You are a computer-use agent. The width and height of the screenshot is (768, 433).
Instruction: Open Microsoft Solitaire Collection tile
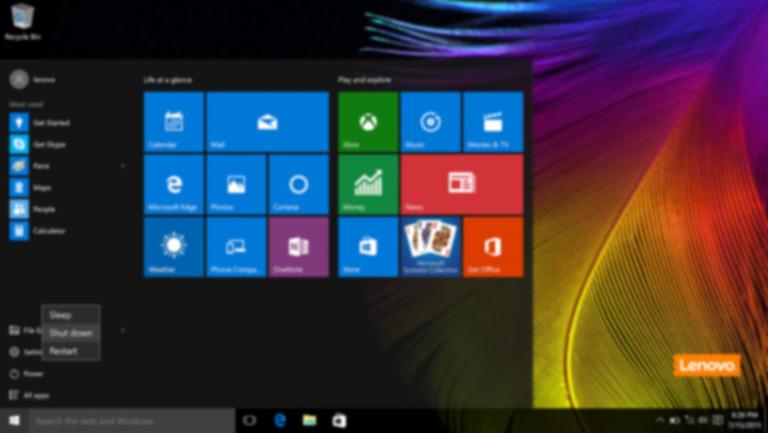(431, 247)
